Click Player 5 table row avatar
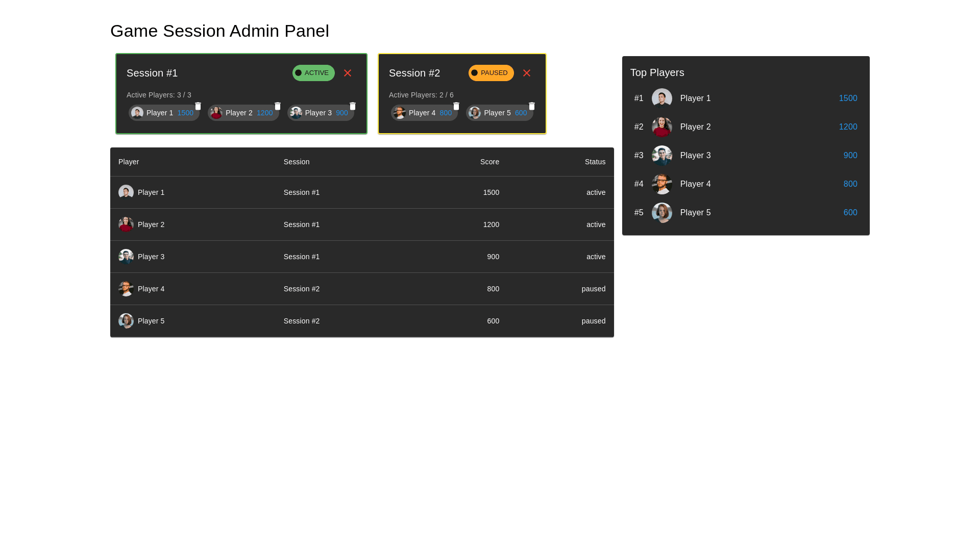The image size is (980, 551). tap(126, 321)
